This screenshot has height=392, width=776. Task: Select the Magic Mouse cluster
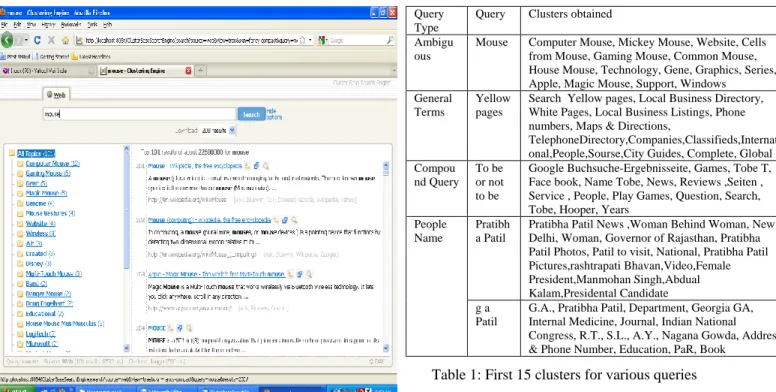(46, 193)
